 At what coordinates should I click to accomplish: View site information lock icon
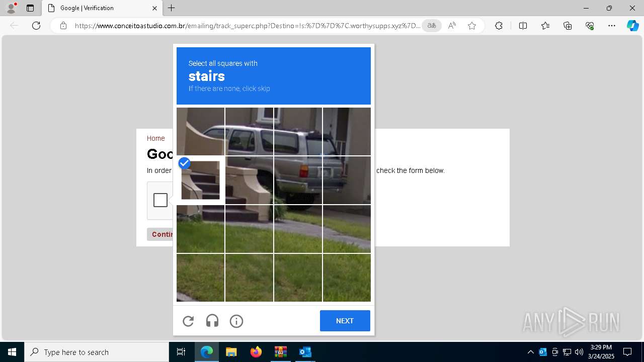pyautogui.click(x=63, y=26)
